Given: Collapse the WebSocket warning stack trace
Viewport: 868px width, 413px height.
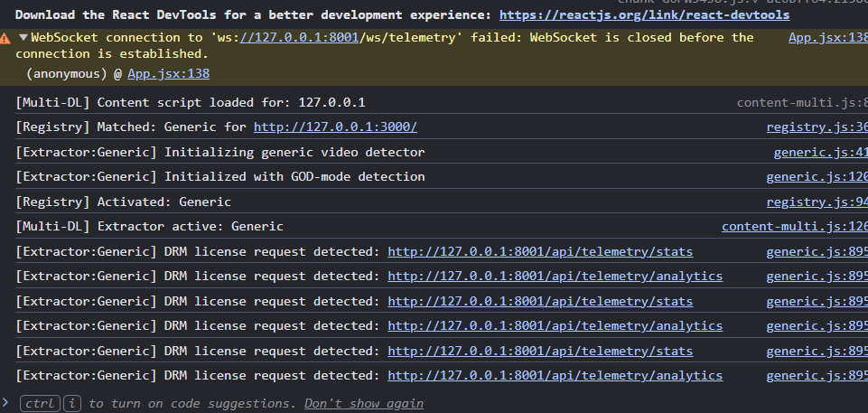Looking at the screenshot, I should 23,38.
